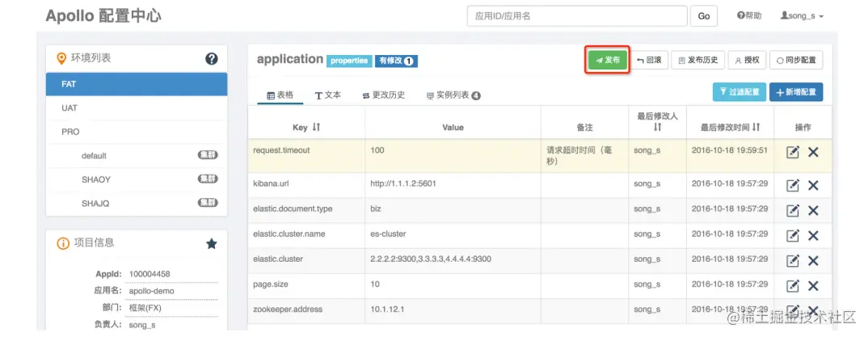The width and height of the screenshot is (868, 337).
Task: Favorite the project with the star icon
Action: pyautogui.click(x=212, y=243)
